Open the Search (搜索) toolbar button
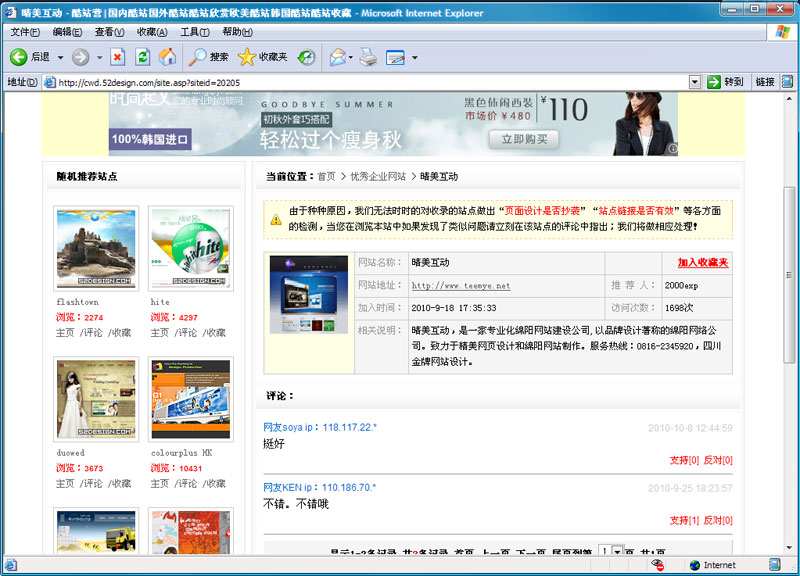Image resolution: width=800 pixels, height=576 pixels. coord(210,57)
